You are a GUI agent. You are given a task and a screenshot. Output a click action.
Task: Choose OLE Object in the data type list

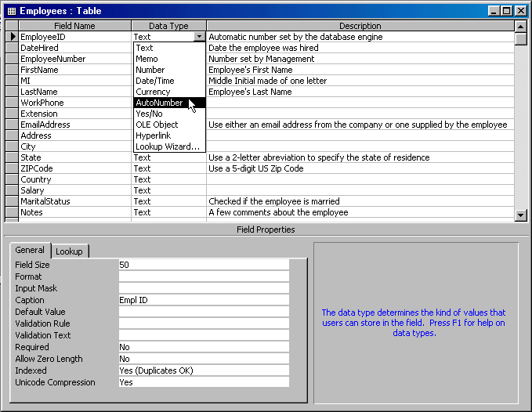169,125
